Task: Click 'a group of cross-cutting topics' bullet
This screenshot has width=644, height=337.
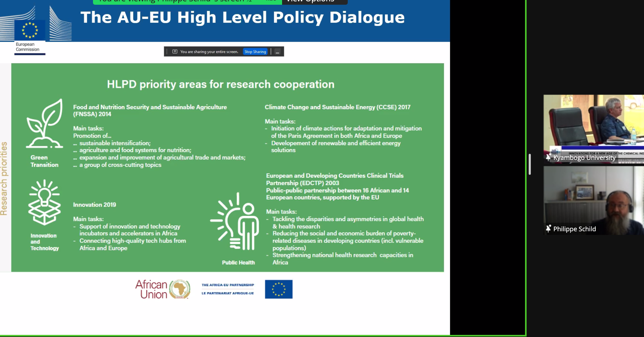Action: (x=120, y=165)
